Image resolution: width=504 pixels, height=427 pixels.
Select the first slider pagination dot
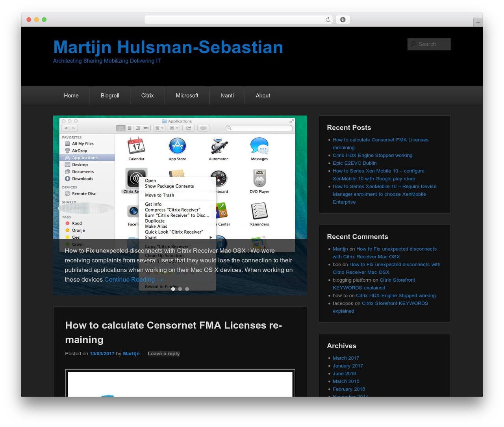[x=173, y=289]
